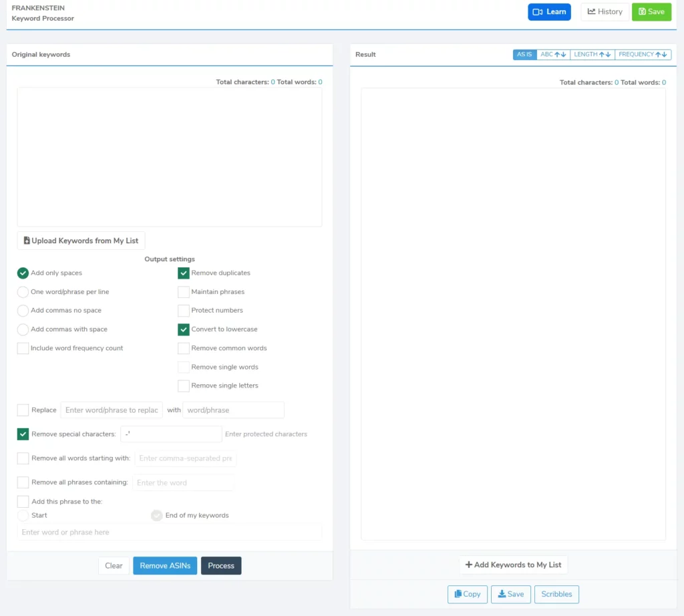Click the Process button
This screenshot has width=684, height=616.
221,565
